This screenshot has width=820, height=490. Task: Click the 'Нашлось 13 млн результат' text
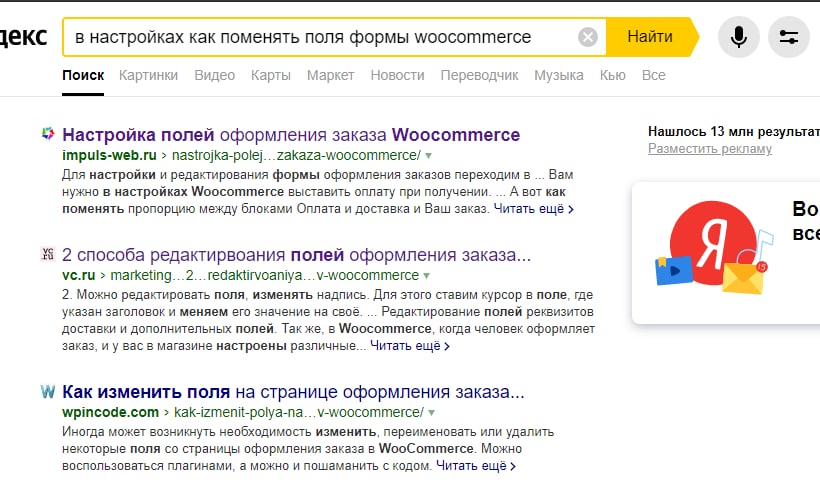[x=734, y=131]
